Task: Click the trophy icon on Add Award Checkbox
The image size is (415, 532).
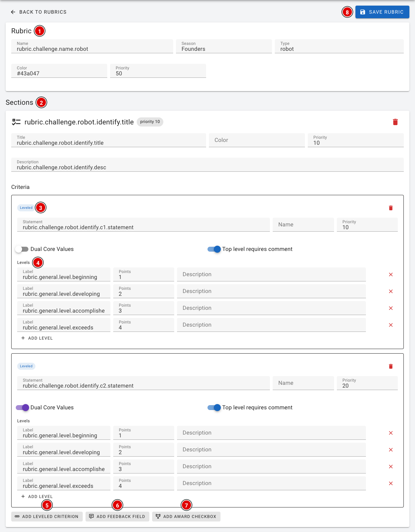Action: (x=158, y=516)
